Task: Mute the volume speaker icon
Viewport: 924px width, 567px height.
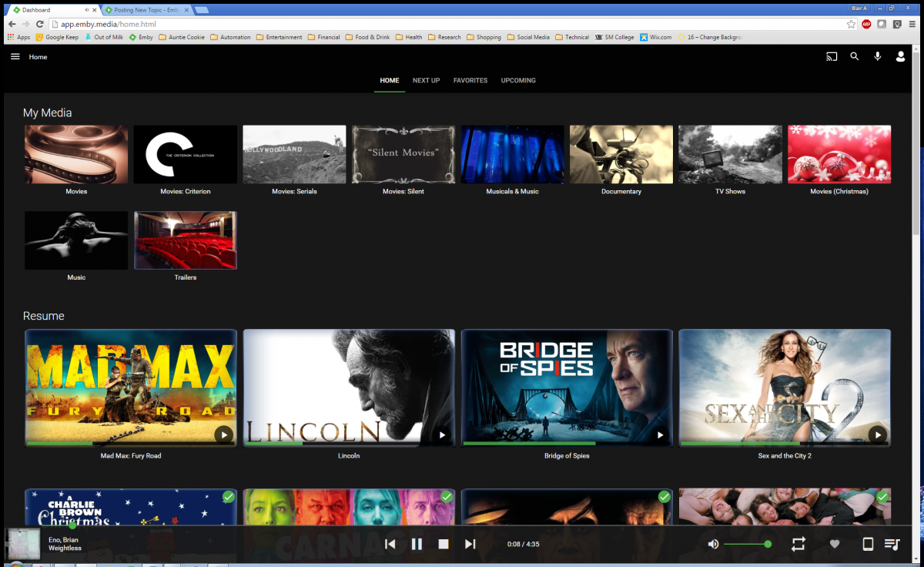Action: pos(713,544)
